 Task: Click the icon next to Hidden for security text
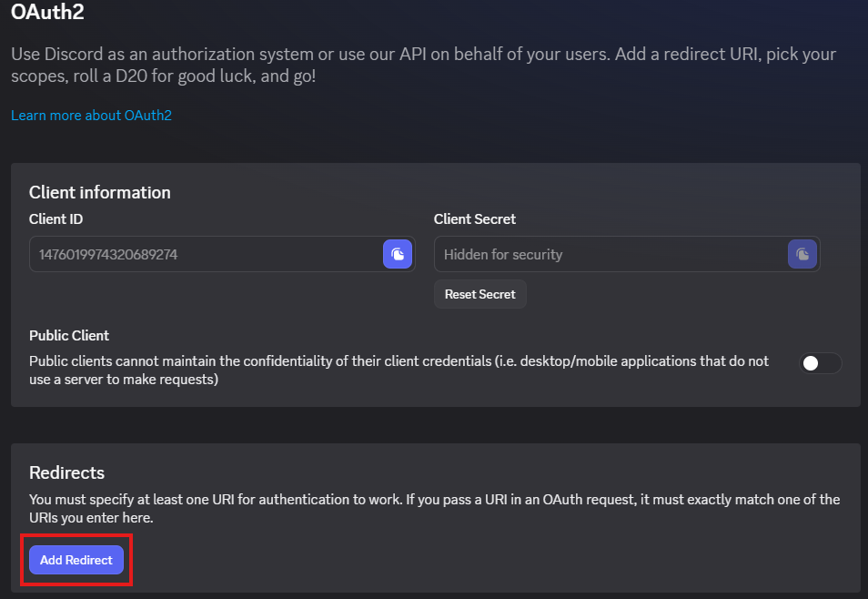pos(802,254)
